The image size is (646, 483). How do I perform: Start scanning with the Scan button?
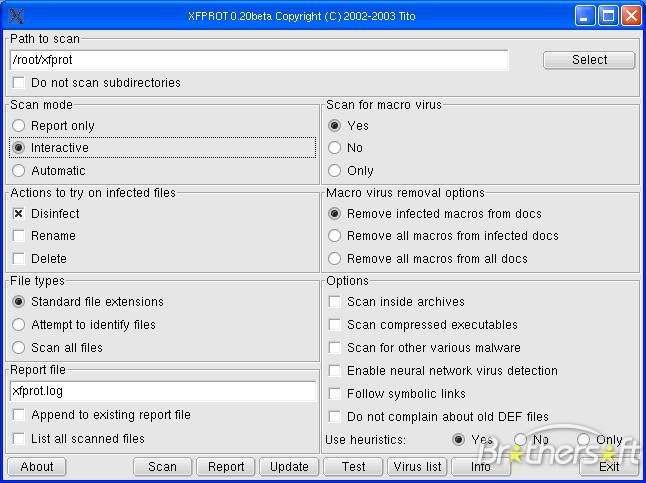point(162,467)
